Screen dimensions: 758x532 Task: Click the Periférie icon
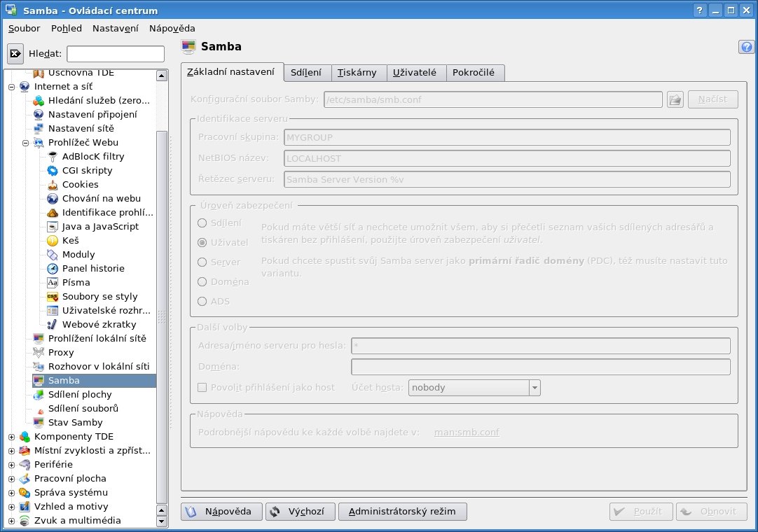tap(25, 465)
